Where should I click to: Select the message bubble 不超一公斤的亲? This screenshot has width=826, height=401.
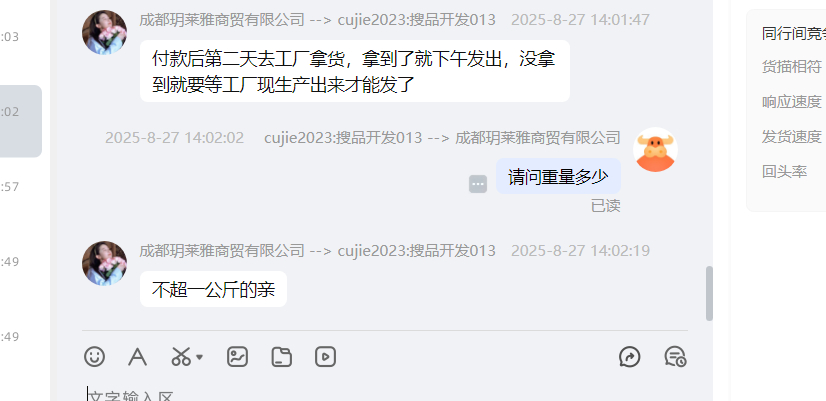[x=213, y=289]
